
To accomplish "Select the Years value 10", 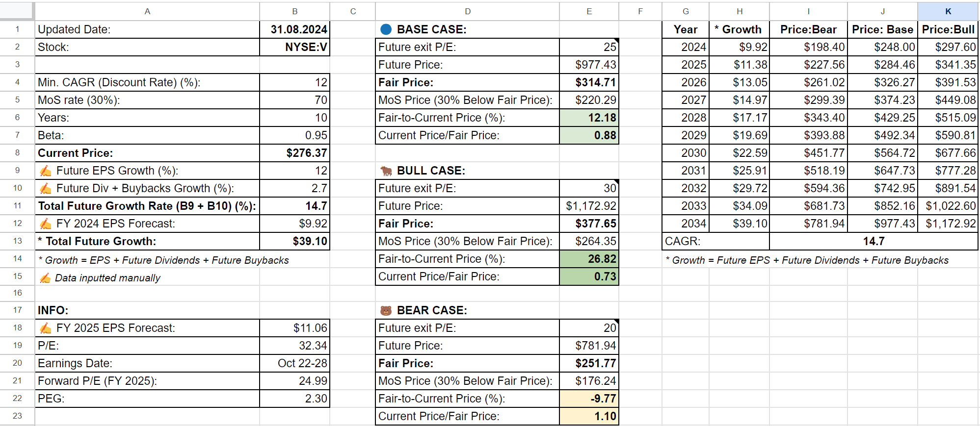I will [294, 118].
